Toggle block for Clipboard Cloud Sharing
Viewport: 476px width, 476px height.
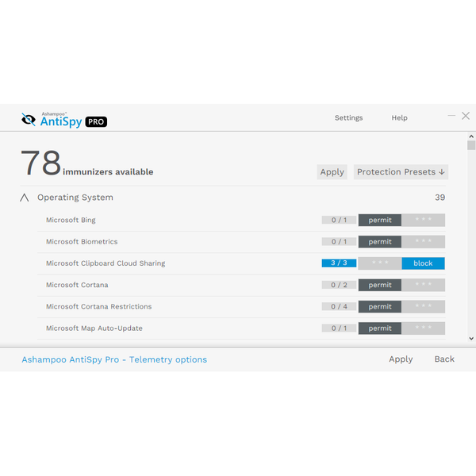[x=423, y=263]
